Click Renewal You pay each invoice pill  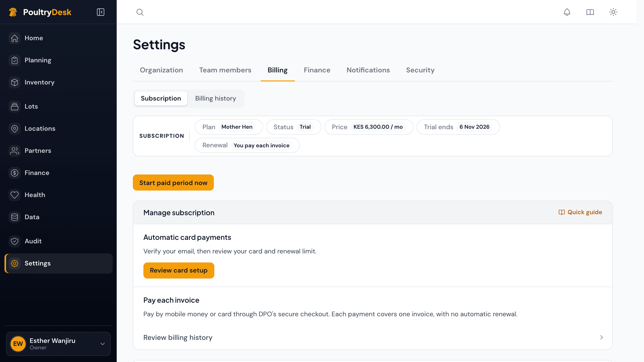[247, 145]
